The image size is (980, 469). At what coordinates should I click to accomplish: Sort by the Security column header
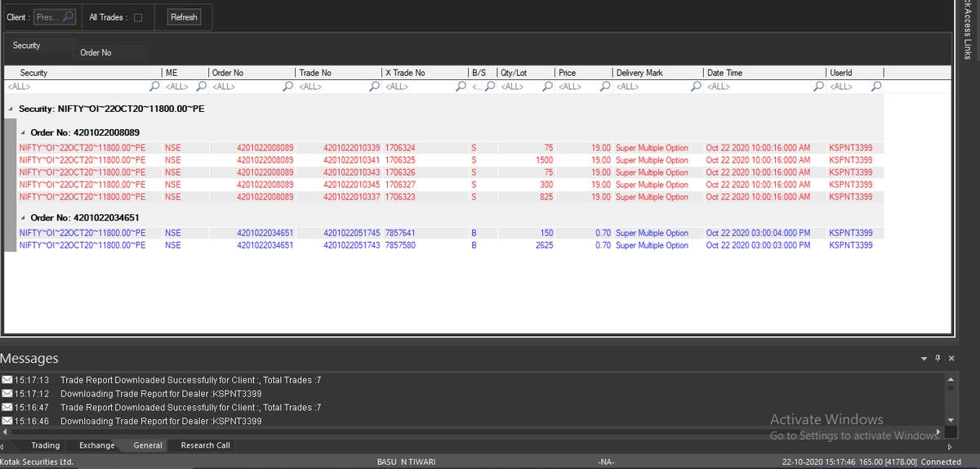pos(83,73)
